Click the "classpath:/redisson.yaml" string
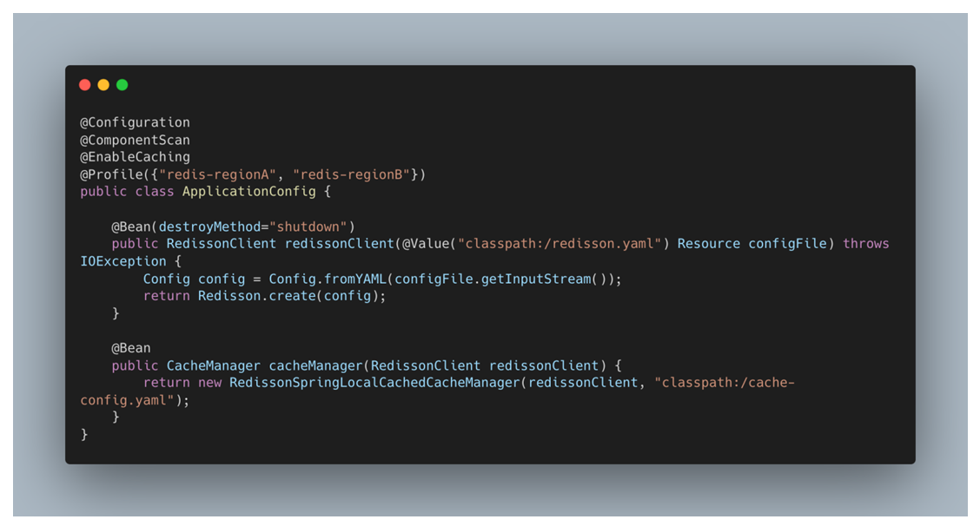980x526 pixels. [560, 244]
